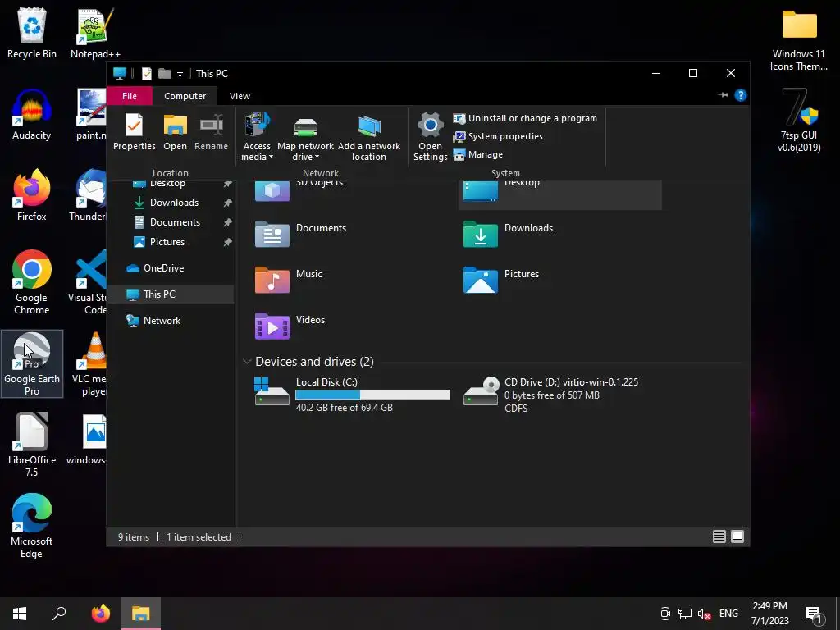The width and height of the screenshot is (840, 630).
Task: Click the Explorer help question icon
Action: 741,95
